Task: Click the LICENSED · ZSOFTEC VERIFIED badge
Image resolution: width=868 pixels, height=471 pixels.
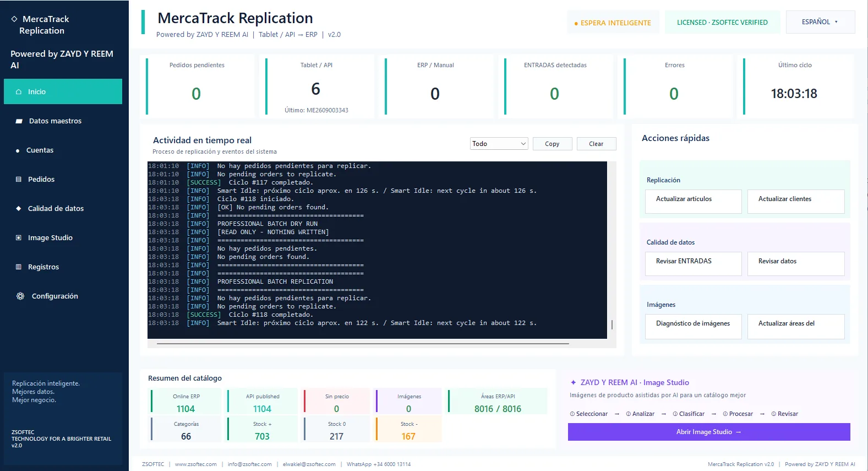Action: point(722,23)
